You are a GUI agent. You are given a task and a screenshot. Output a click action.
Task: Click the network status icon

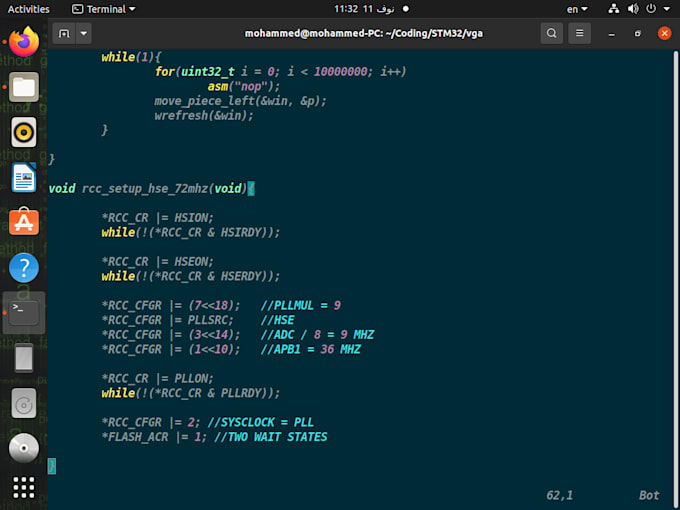[x=614, y=9]
